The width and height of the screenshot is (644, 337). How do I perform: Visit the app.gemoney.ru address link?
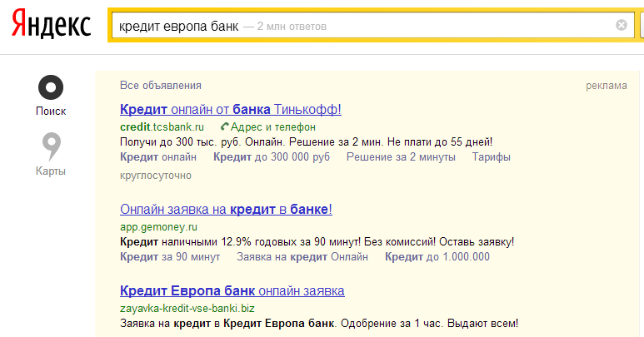click(158, 227)
